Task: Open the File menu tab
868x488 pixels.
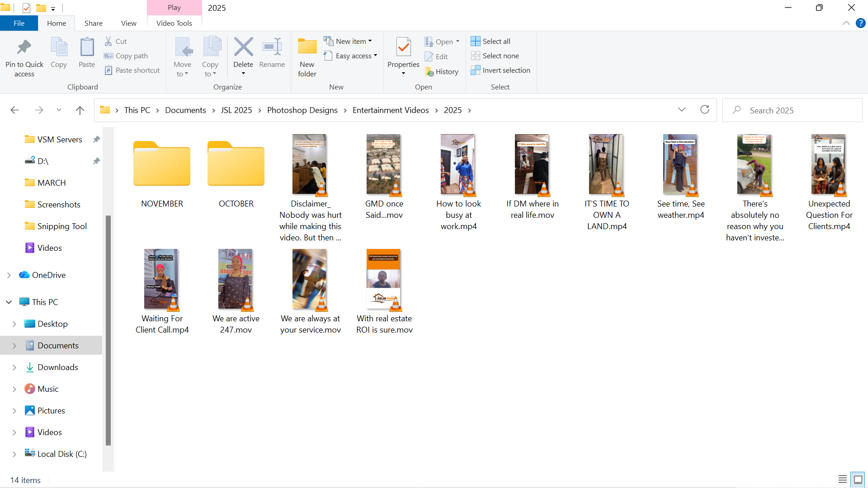Action: click(x=19, y=23)
